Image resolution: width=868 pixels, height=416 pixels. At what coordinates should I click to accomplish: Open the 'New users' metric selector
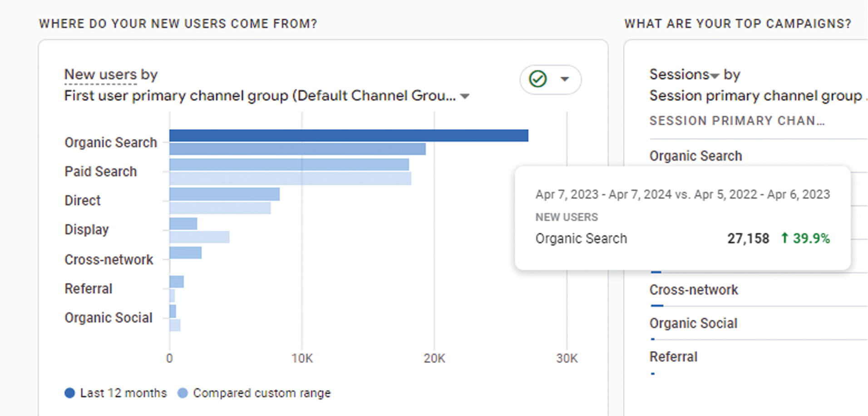100,74
